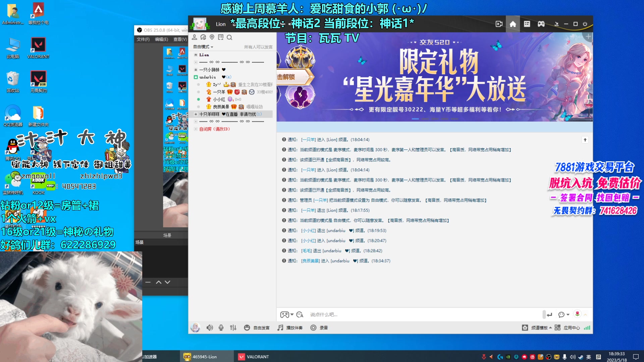This screenshot has height=362, width=644.
Task: Open search icon above channel list
Action: tap(229, 37)
